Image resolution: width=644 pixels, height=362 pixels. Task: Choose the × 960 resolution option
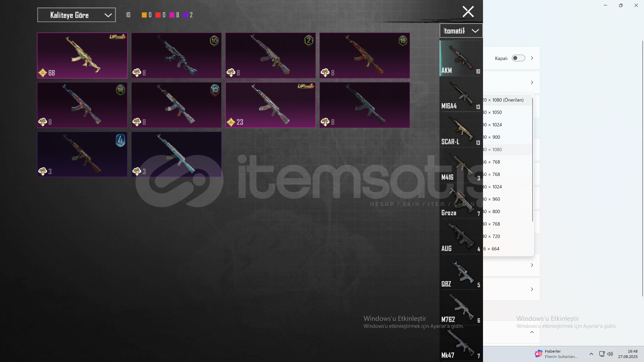click(x=507, y=199)
